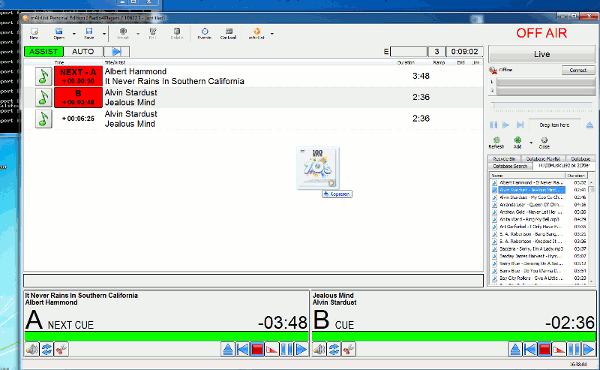Click the E input field
The image size is (600, 370).
click(x=408, y=51)
